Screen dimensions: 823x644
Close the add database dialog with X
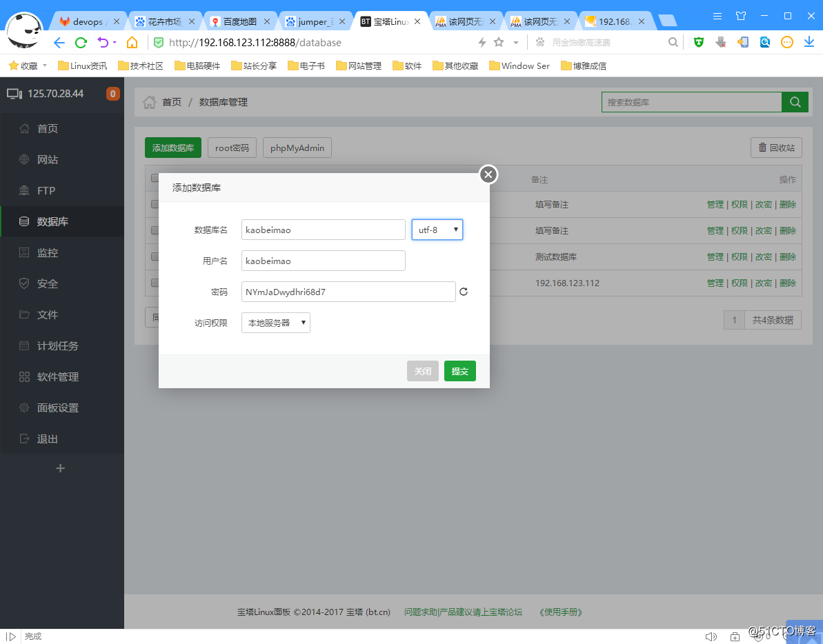(x=488, y=174)
